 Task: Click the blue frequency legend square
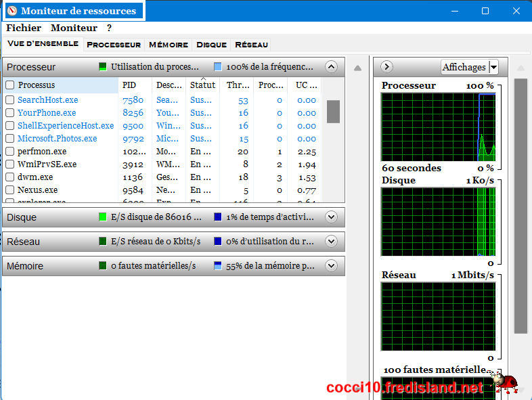218,67
